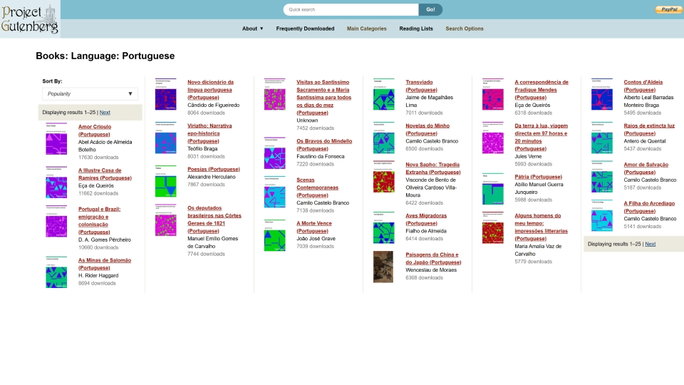Click the Quick search input field
This screenshot has height=385, width=684.
click(x=351, y=10)
